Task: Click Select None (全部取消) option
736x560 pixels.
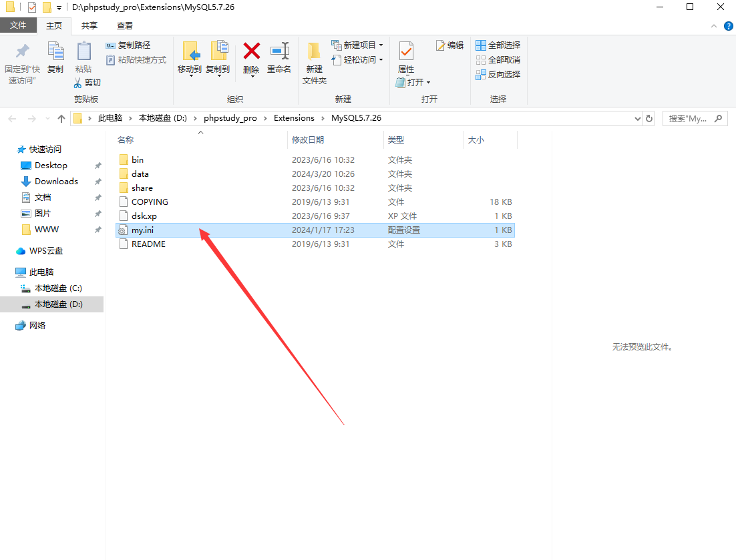Action: [x=498, y=59]
